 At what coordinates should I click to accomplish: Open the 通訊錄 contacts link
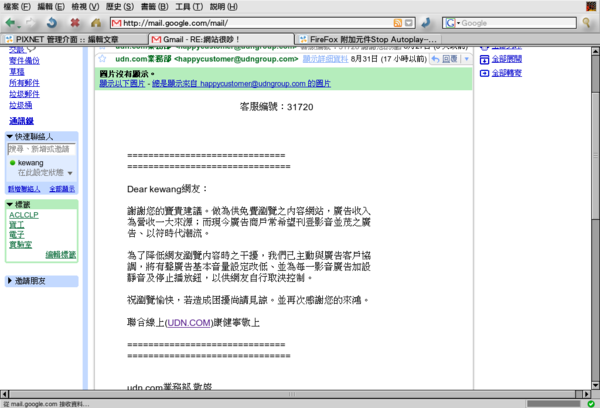21,121
